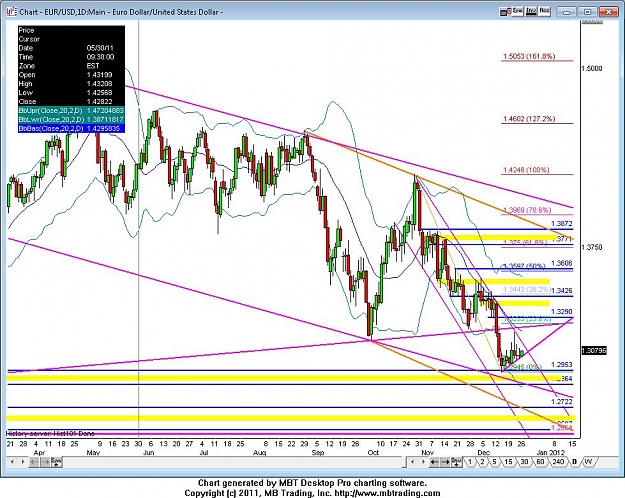Click the Close 1.42822 row in data box

[71, 101]
